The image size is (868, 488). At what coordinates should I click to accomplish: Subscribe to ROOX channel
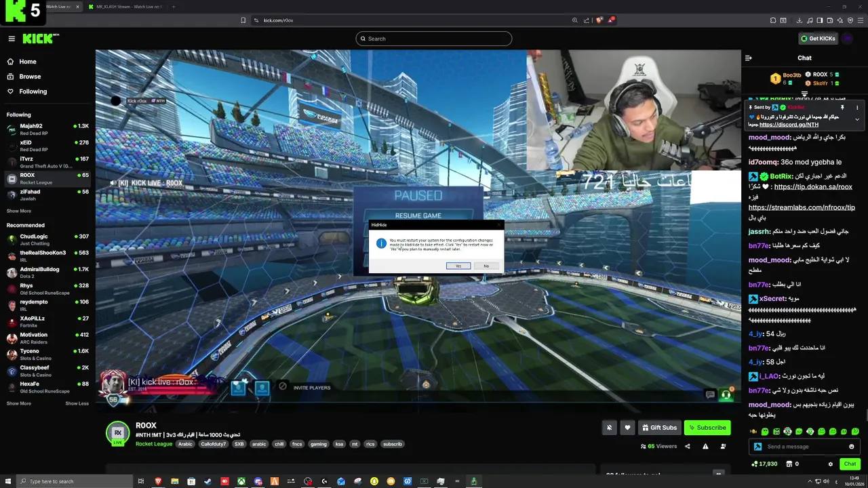coord(707,428)
